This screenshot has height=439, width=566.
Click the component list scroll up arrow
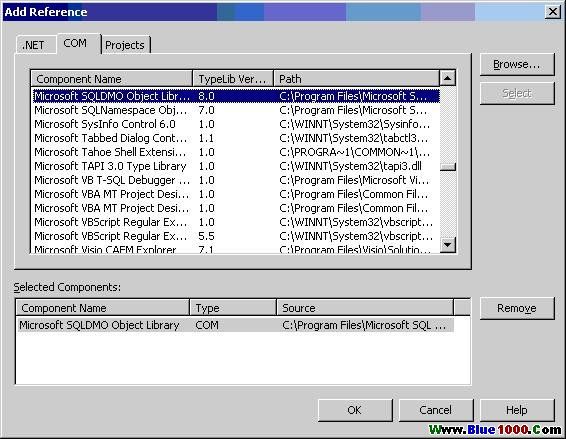click(448, 78)
